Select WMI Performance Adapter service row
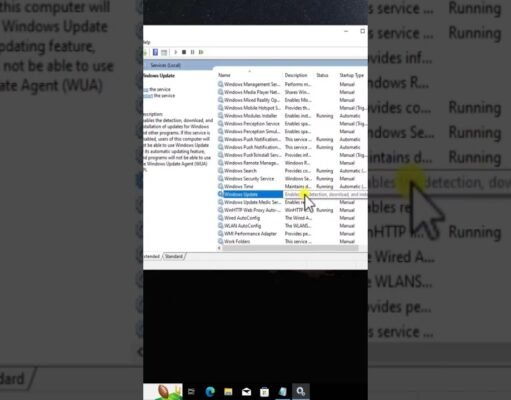Screen dimensions: 511x400 point(292,234)
